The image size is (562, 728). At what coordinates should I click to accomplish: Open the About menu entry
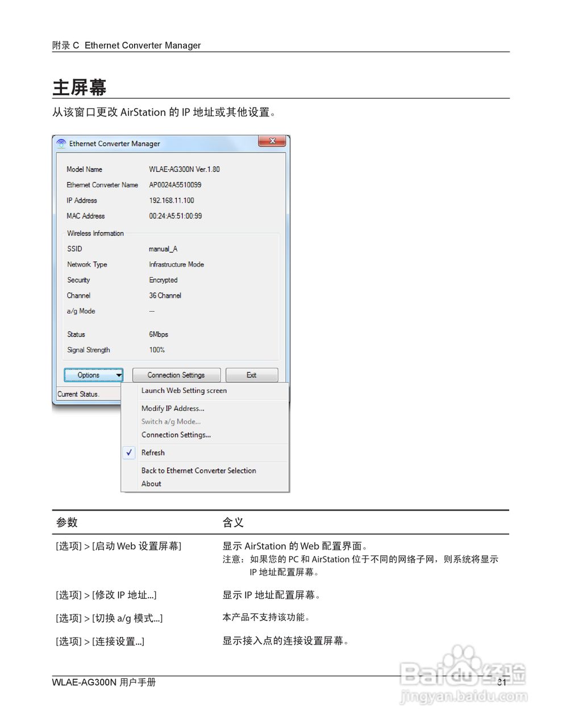(x=151, y=483)
